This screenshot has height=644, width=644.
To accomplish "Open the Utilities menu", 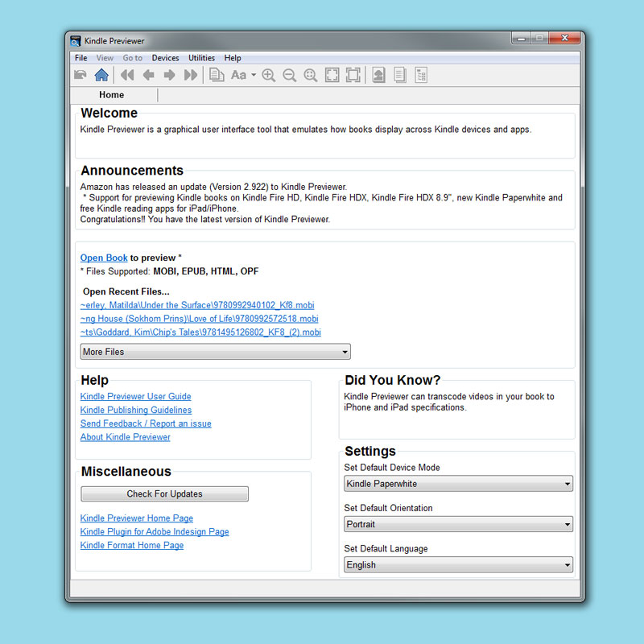I will [x=201, y=58].
